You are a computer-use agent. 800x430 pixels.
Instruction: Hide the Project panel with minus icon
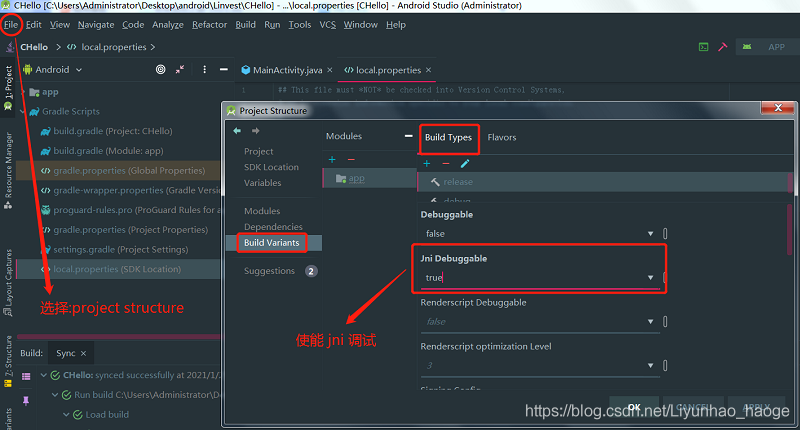tap(223, 69)
